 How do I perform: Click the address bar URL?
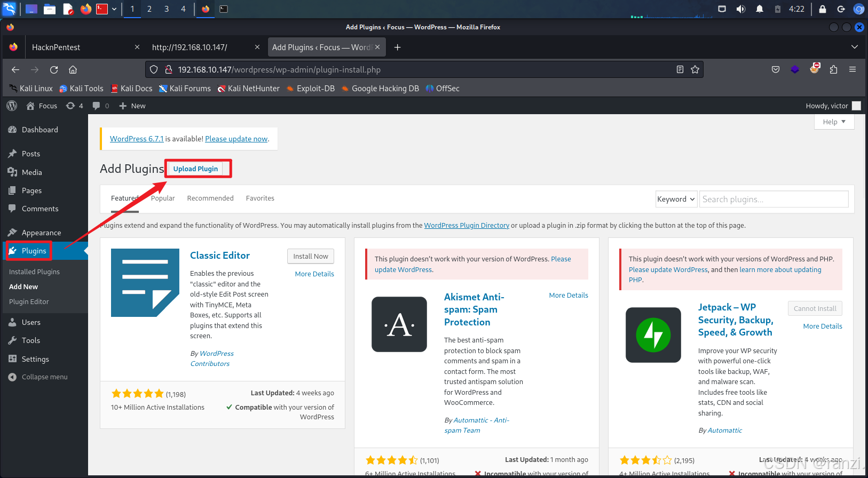tap(279, 69)
